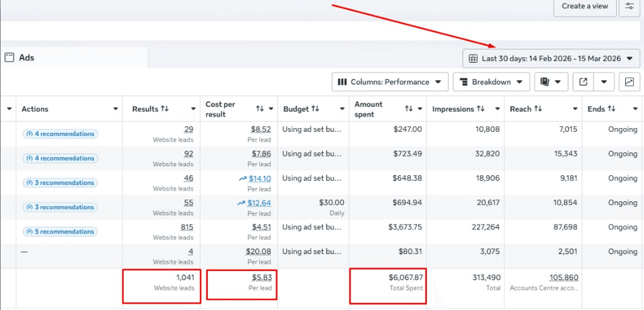Click the $5.83 per lead total
Image resolution: width=644 pixels, height=310 pixels.
(x=262, y=278)
